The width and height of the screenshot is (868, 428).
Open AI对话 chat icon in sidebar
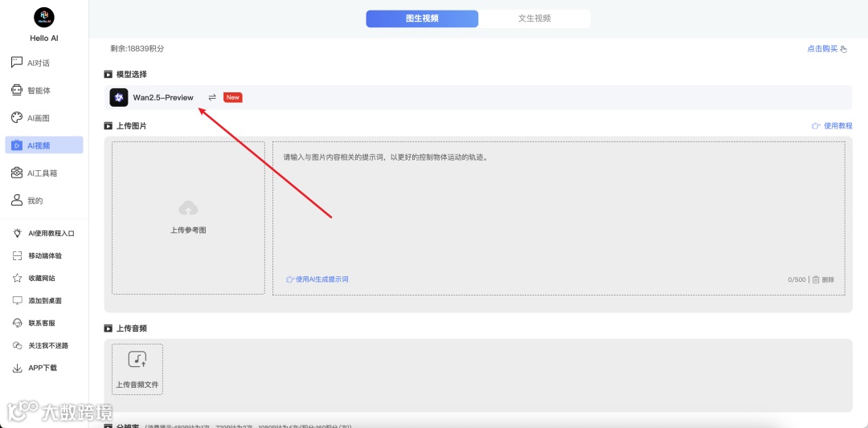pyautogui.click(x=17, y=63)
